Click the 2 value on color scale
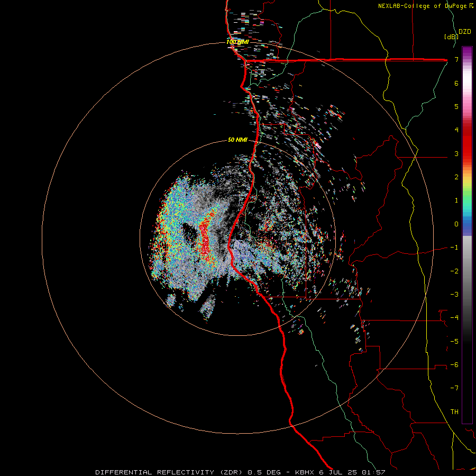 pyautogui.click(x=456, y=177)
